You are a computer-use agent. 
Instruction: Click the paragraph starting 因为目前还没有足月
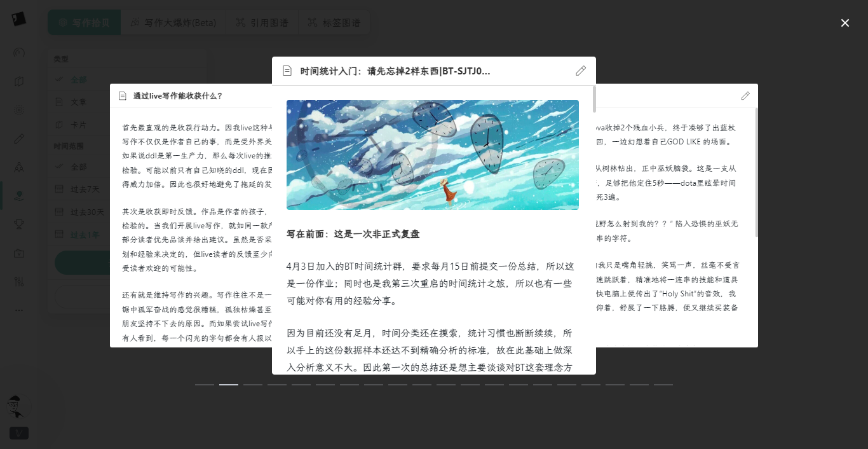[430, 350]
